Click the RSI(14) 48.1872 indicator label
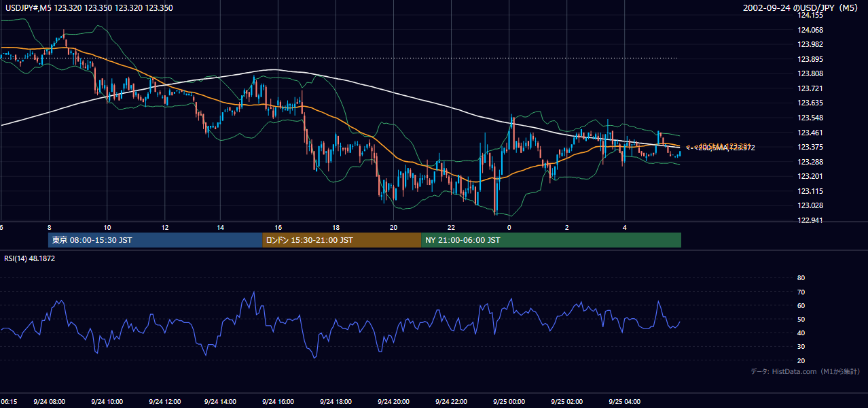 click(x=29, y=258)
